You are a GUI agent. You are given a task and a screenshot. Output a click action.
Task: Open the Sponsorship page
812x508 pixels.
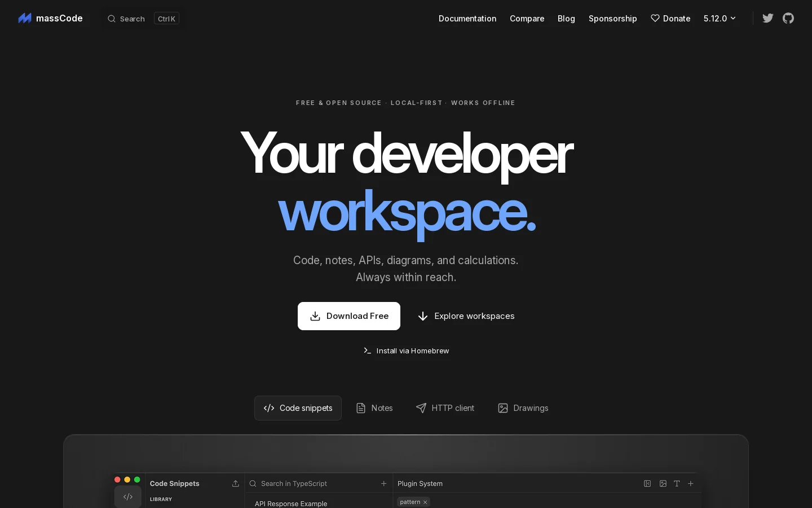click(x=613, y=18)
